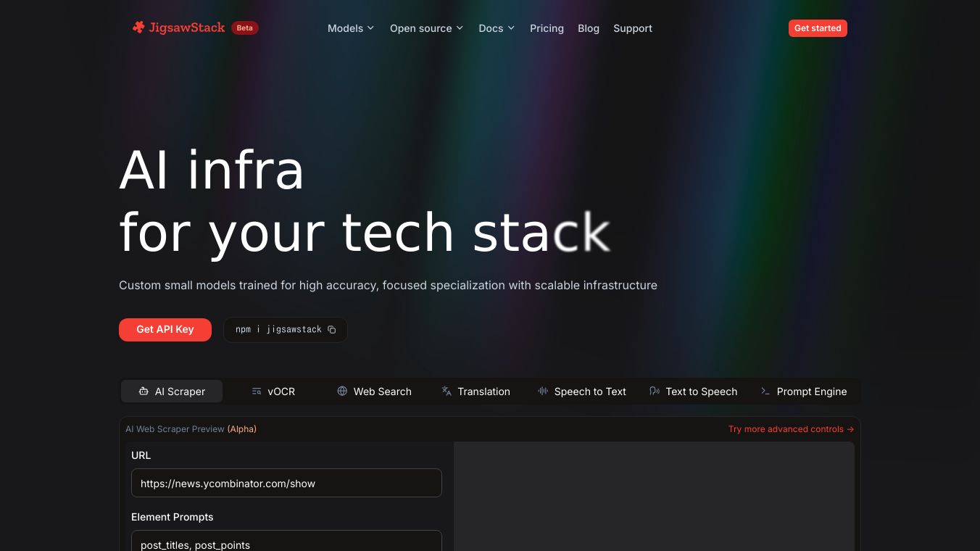This screenshot has height=551, width=980.
Task: Go to the Blog page
Action: pos(589,28)
